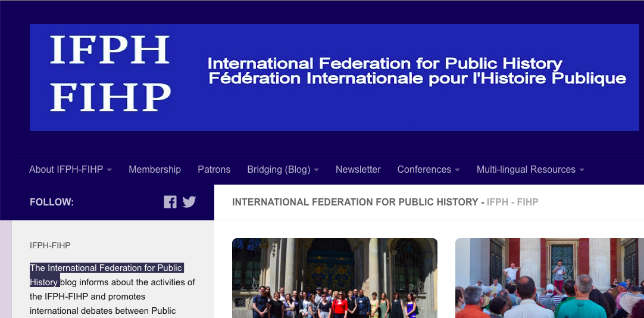Click sidebar text 'international debates between Public'
644x318 pixels.
tap(103, 311)
